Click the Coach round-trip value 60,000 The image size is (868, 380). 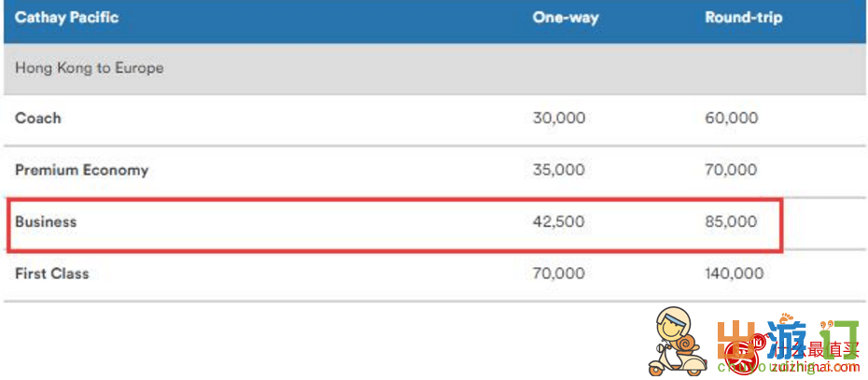coord(732,118)
